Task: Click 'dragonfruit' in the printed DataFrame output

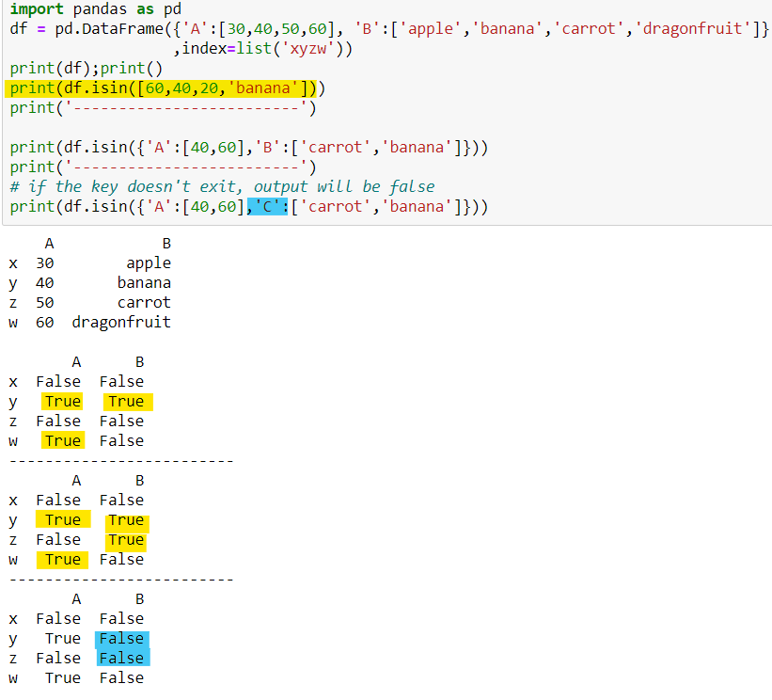Action: (121, 322)
